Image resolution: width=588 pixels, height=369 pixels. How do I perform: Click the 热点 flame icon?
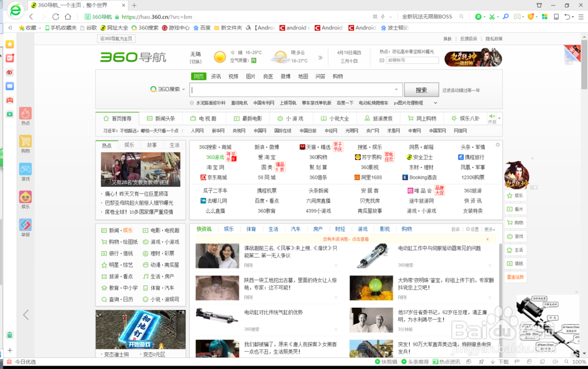tap(25, 114)
